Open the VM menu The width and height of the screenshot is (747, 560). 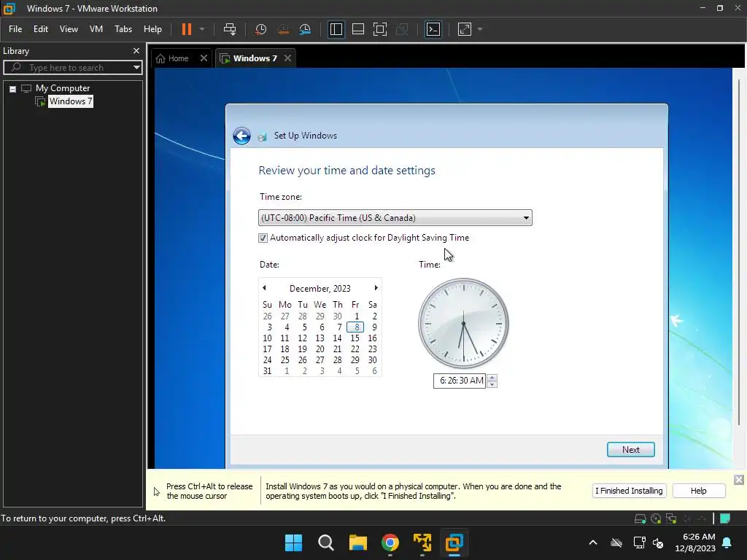click(96, 29)
